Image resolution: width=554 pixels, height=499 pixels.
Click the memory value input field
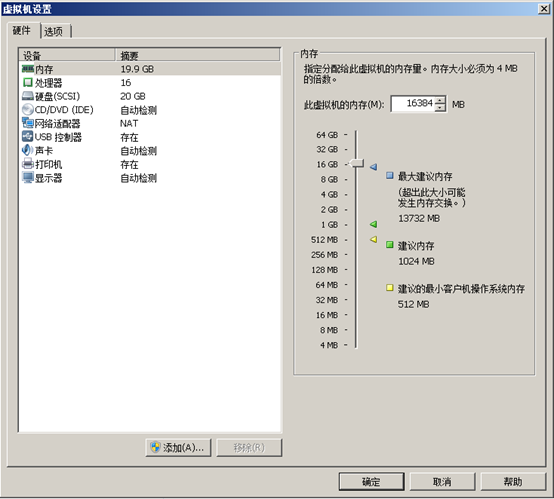413,104
